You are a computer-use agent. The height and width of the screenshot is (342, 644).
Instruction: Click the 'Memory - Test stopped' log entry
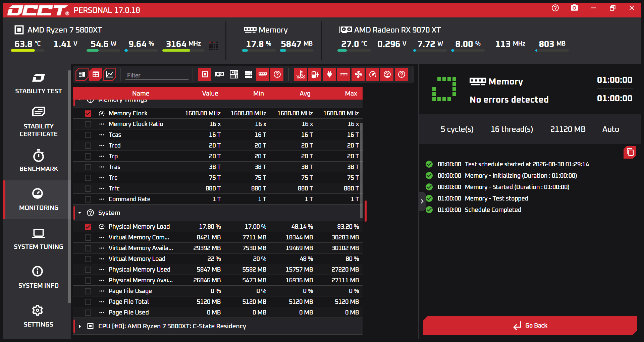pyautogui.click(x=496, y=199)
